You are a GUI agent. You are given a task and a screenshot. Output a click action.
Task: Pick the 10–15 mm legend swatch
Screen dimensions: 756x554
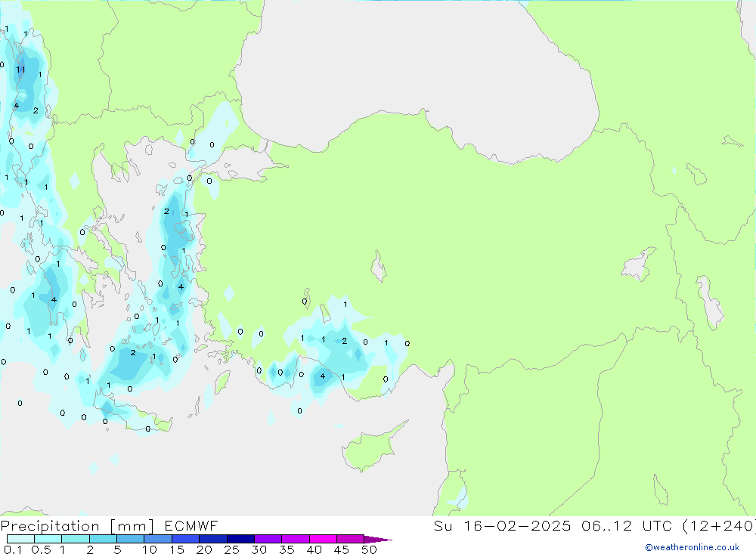click(158, 539)
